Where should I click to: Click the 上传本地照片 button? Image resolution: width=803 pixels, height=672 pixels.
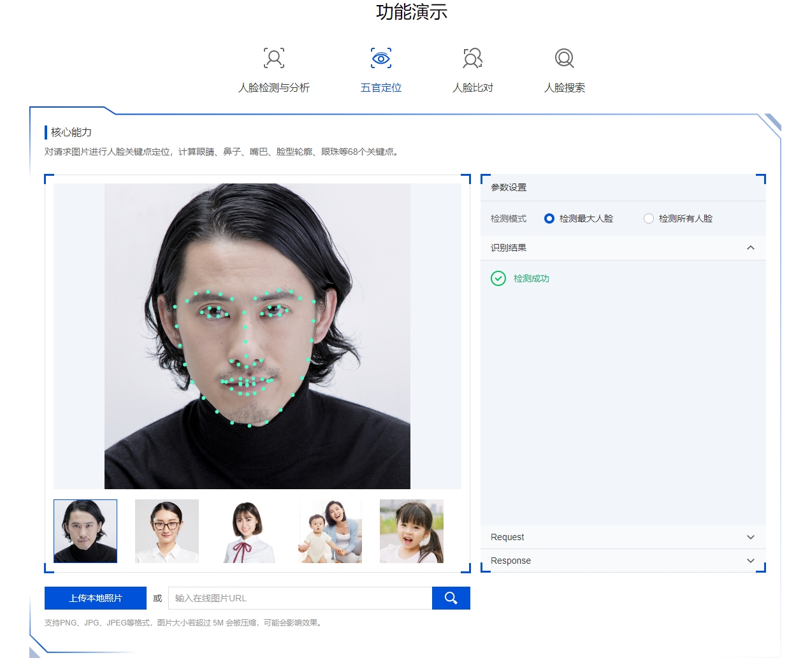pos(96,598)
